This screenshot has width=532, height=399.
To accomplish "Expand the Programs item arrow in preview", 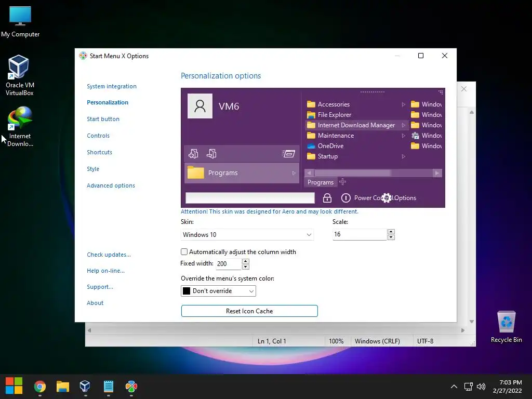I will click(294, 173).
